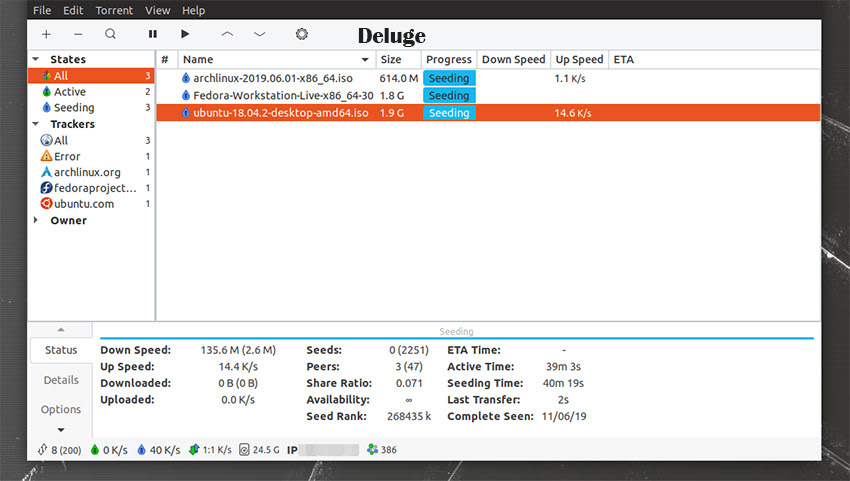Click free disk space 24.5 G item
The image size is (850, 481).
click(x=259, y=450)
